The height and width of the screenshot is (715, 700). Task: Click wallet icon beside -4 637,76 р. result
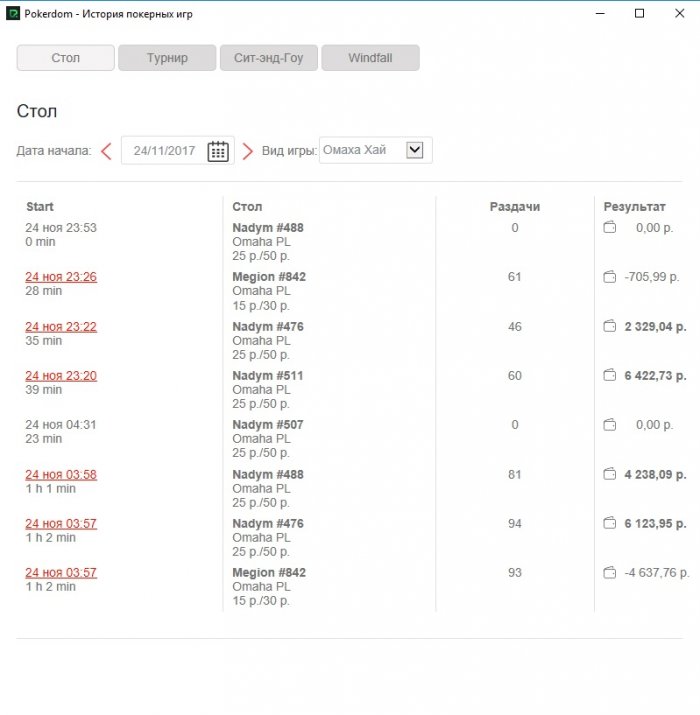[x=609, y=572]
